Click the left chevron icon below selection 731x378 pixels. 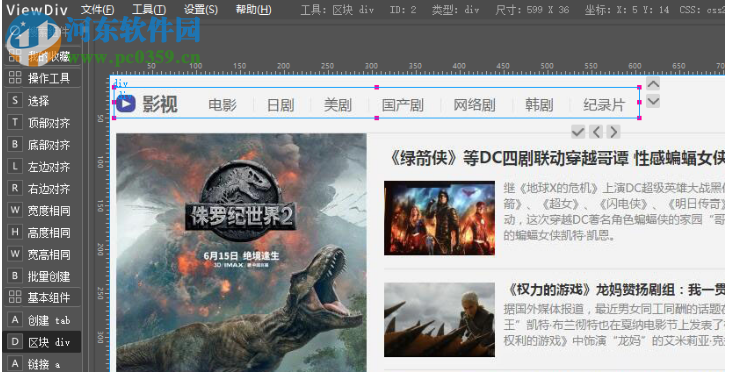pyautogui.click(x=596, y=132)
